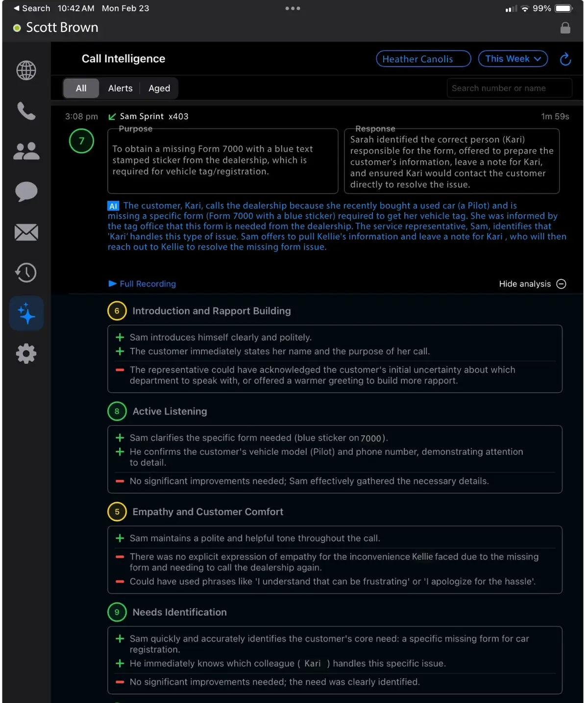Click the Response box text
Screen dimensions: 588x703
452,162
